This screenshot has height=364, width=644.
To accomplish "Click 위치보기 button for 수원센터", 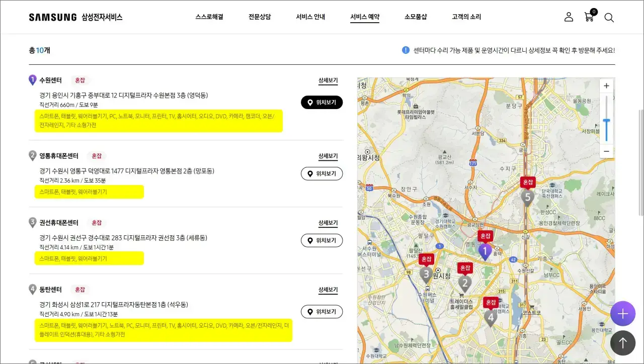I will click(x=322, y=103).
